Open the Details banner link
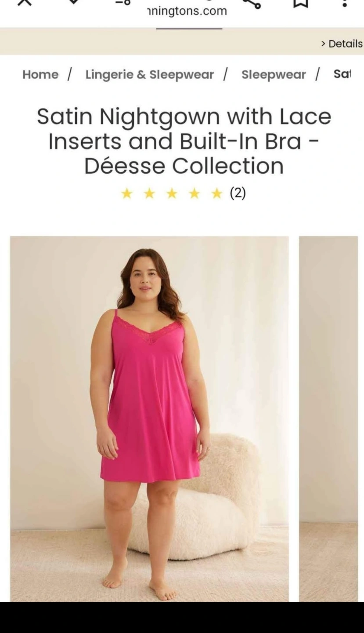This screenshot has width=364, height=633. (342, 44)
